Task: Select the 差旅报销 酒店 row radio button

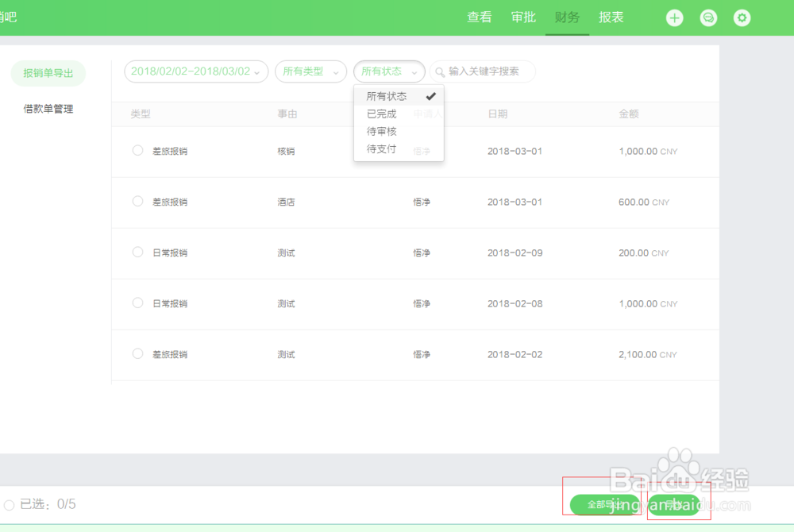Action: coord(137,201)
